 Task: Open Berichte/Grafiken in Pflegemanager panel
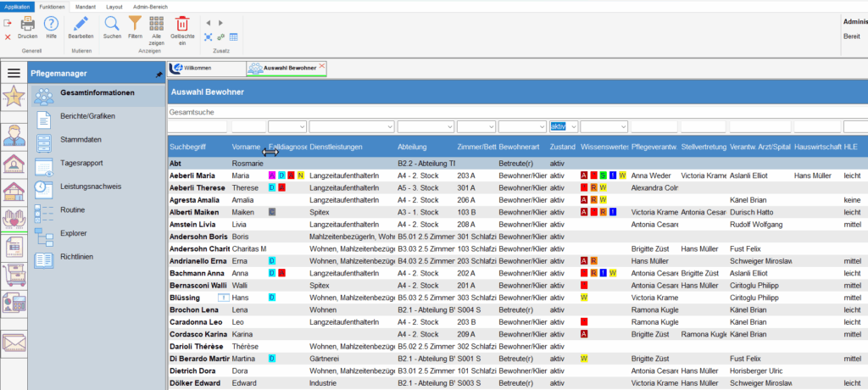tap(87, 116)
